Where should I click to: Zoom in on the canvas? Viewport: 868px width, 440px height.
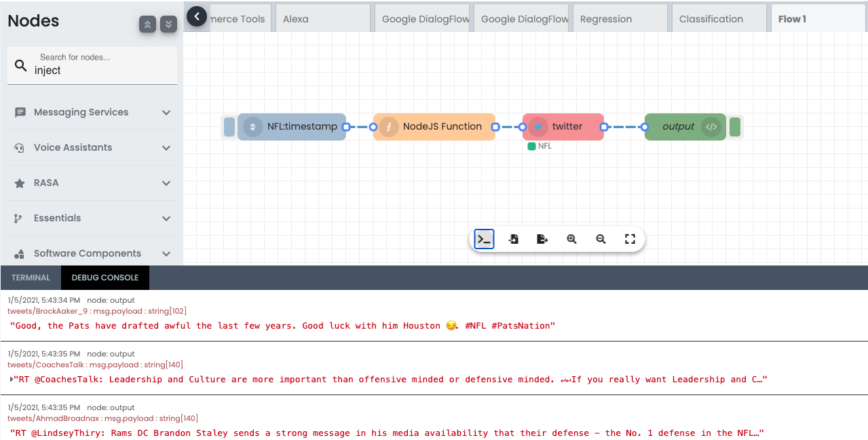tap(571, 239)
